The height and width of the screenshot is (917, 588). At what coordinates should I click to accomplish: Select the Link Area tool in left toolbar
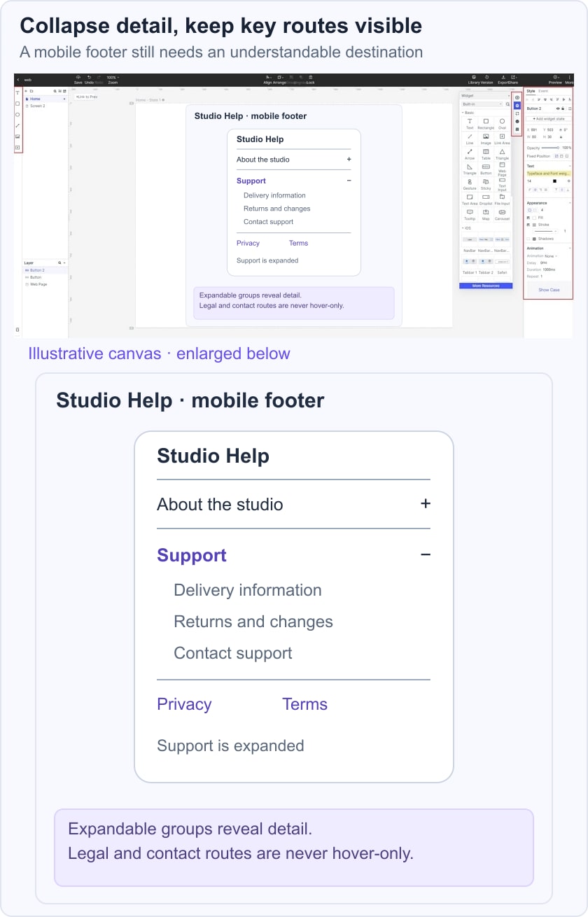[17, 148]
